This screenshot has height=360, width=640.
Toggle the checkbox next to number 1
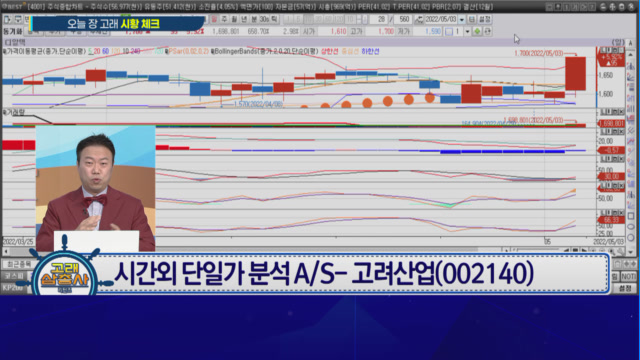pyautogui.click(x=449, y=31)
